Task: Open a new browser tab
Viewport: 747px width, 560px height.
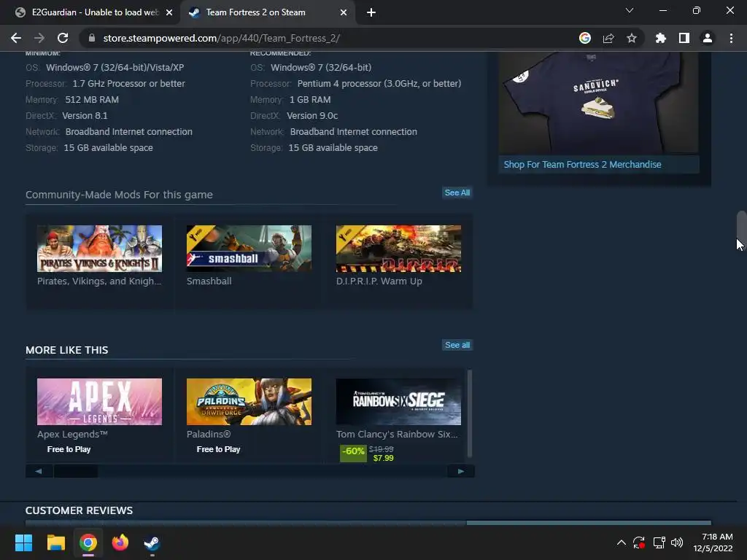Action: [371, 12]
